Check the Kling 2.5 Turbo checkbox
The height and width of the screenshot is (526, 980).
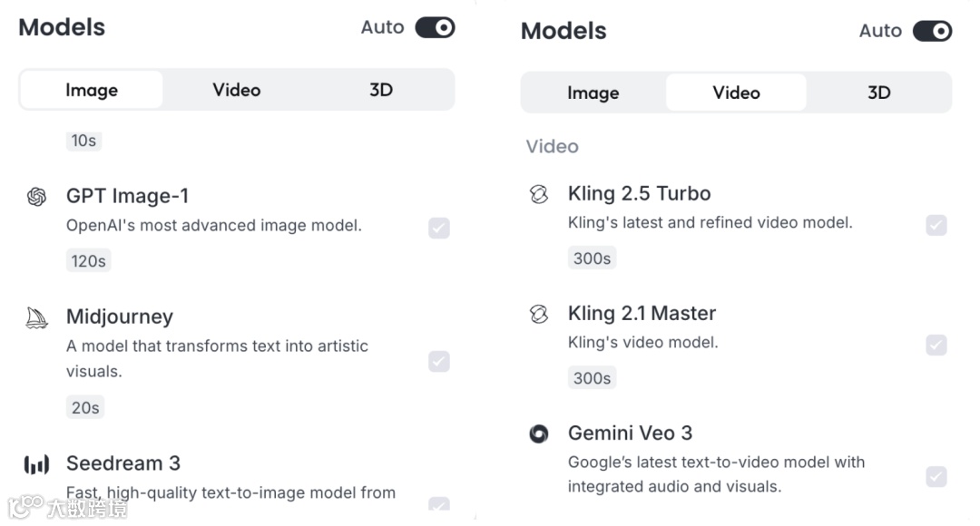pyautogui.click(x=936, y=225)
